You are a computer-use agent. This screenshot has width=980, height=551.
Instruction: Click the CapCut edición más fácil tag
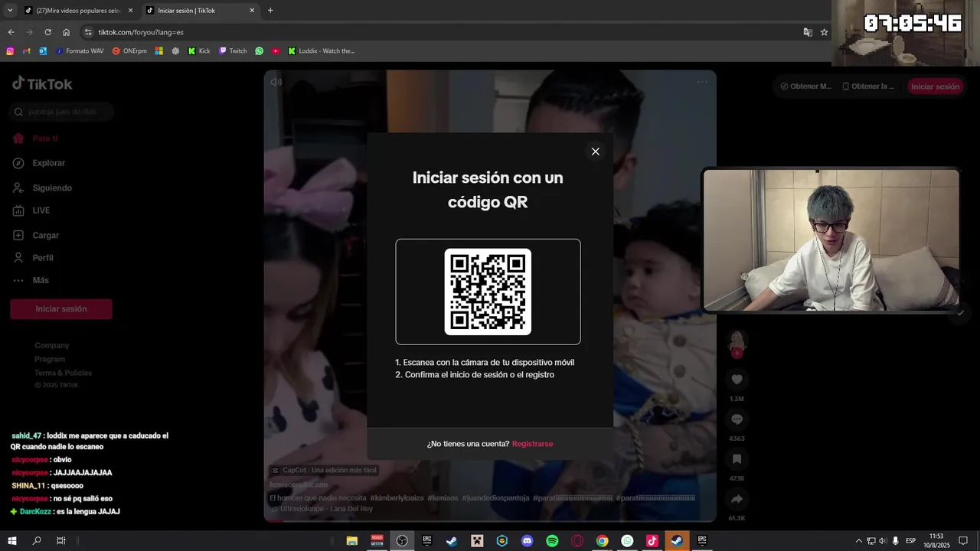coord(325,470)
